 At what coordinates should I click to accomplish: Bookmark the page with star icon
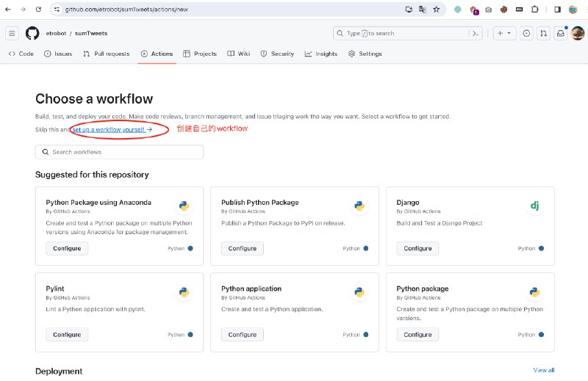tap(436, 10)
